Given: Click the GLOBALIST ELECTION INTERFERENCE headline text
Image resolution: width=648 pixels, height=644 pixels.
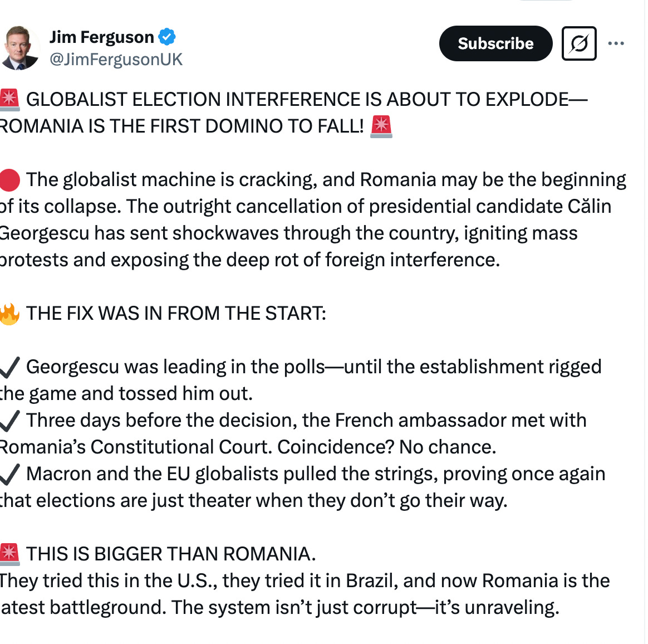Looking at the screenshot, I should (x=293, y=113).
